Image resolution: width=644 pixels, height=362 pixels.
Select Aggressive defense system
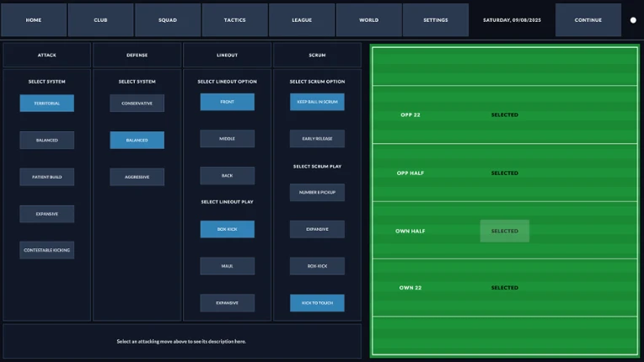pos(137,177)
